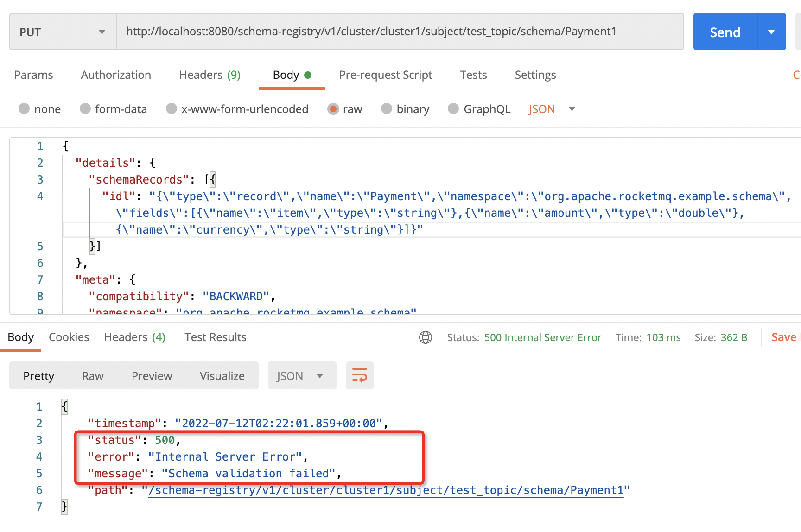The height and width of the screenshot is (532, 801).
Task: Click inside the request URL field
Action: click(x=371, y=32)
